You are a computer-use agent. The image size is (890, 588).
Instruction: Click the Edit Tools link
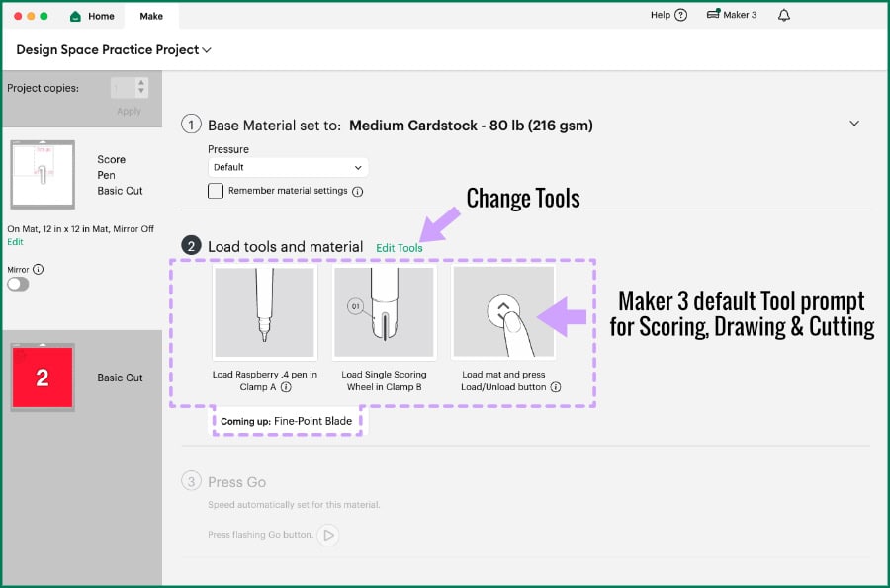click(x=400, y=248)
